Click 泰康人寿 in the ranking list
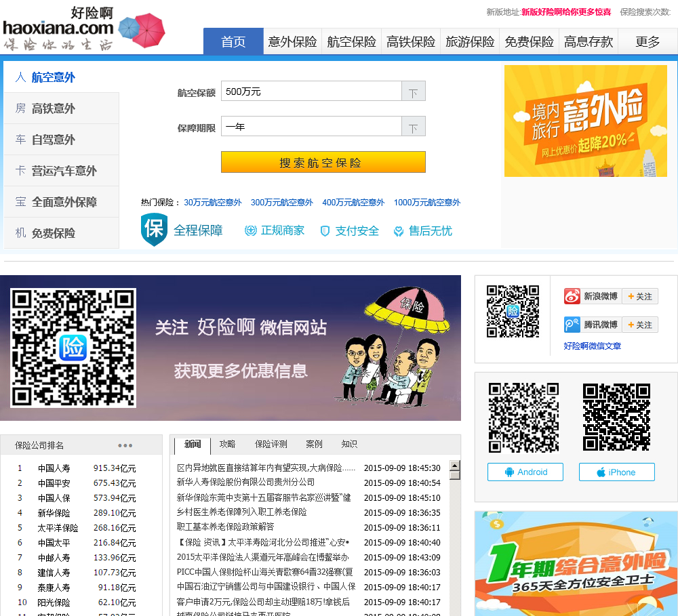This screenshot has width=678, height=616. [54, 588]
